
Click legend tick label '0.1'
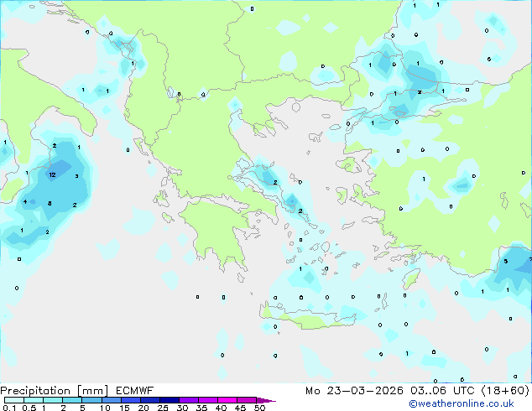point(9,408)
